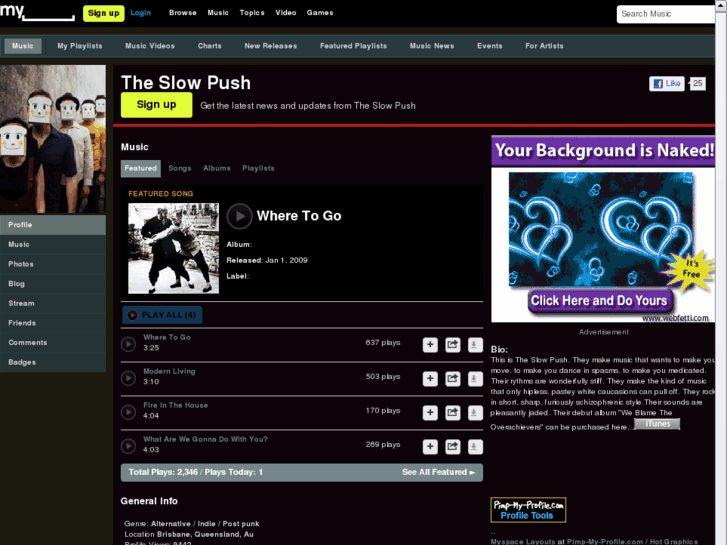This screenshot has width=727, height=545.
Task: Share What Are We Gonna Do With You
Action: tap(453, 446)
